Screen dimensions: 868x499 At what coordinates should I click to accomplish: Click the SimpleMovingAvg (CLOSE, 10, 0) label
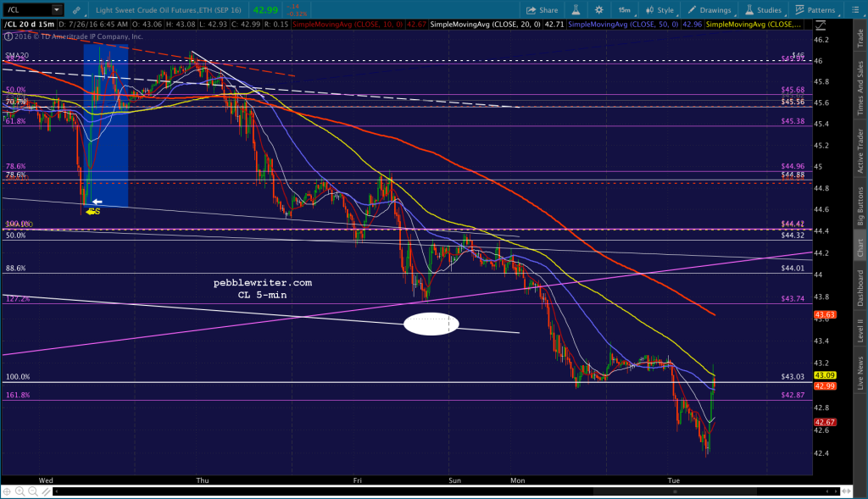point(347,25)
